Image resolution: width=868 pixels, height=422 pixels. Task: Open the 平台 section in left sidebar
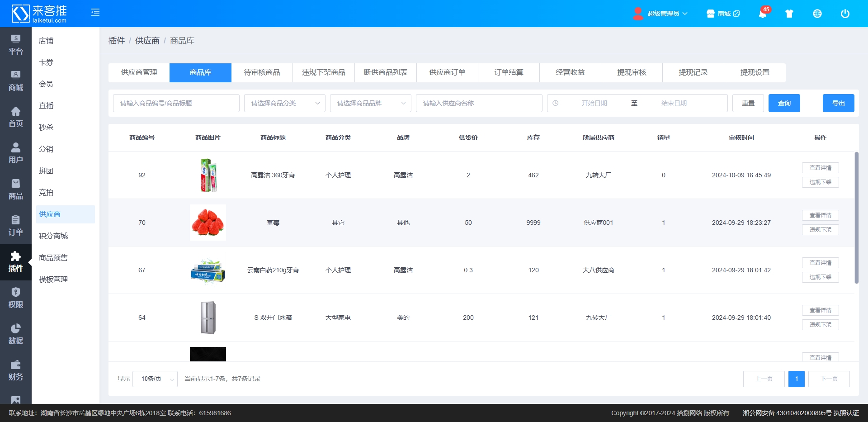click(x=16, y=45)
